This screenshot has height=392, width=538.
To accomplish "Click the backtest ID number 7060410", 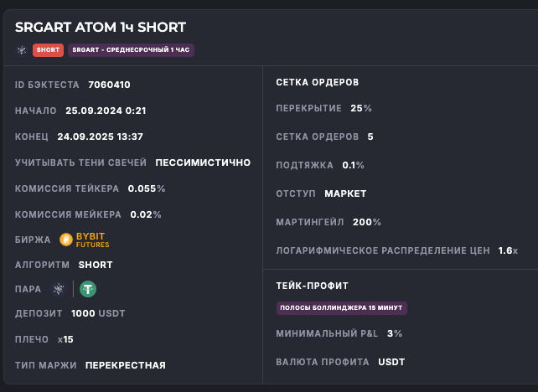I will pos(109,85).
